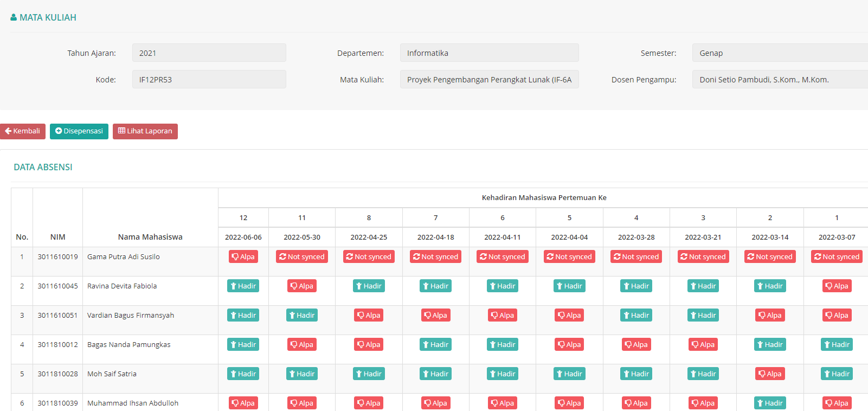Select student name Muhammad Ihsan Abdulloh
Image resolution: width=868 pixels, height=411 pixels.
coord(133,403)
